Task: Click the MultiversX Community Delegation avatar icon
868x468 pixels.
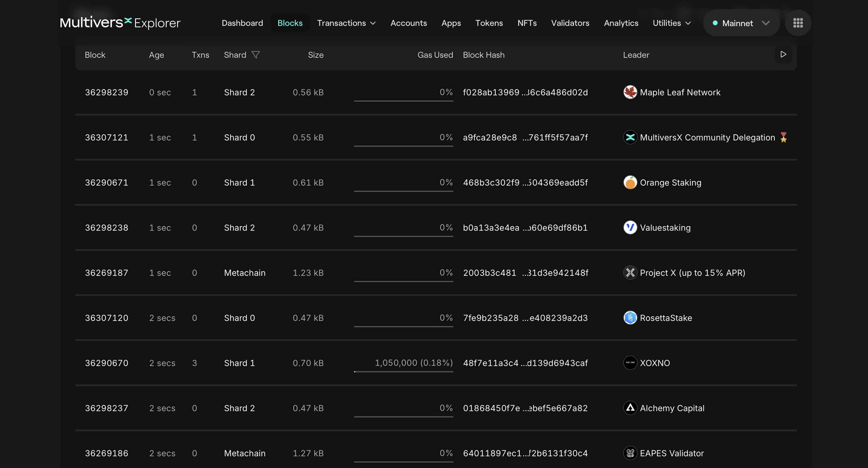Action: pos(630,137)
